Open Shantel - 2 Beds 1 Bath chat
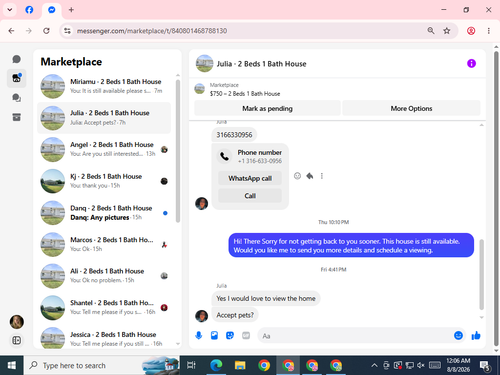 click(104, 307)
